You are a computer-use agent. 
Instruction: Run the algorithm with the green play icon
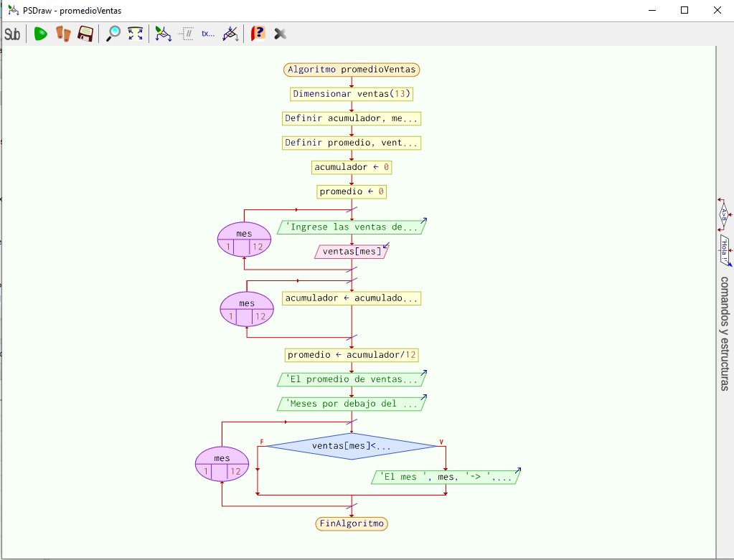(41, 34)
